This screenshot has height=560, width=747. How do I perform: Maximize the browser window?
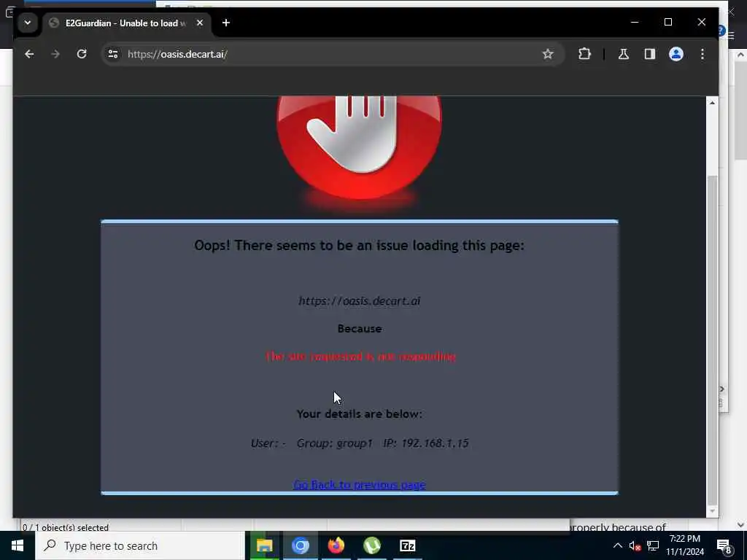tap(668, 22)
